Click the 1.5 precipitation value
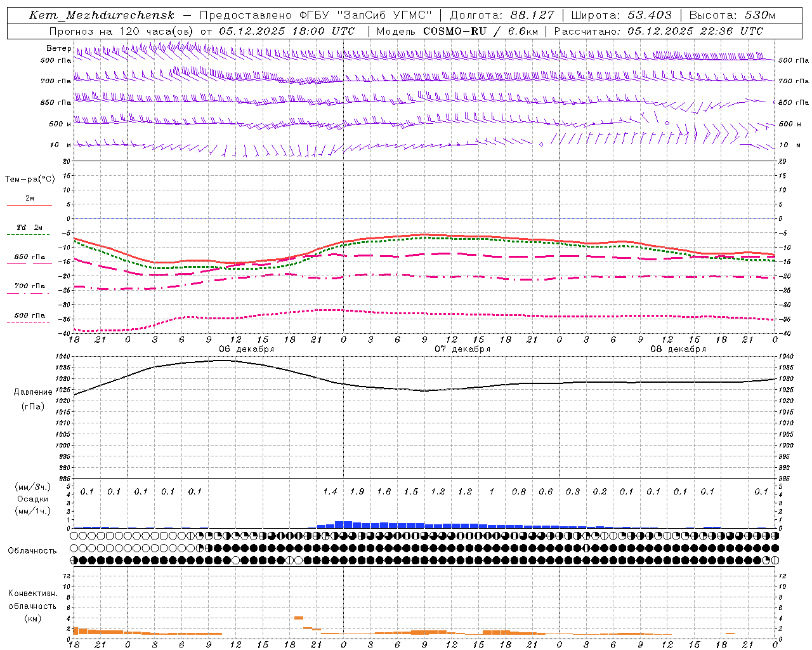 [x=411, y=492]
